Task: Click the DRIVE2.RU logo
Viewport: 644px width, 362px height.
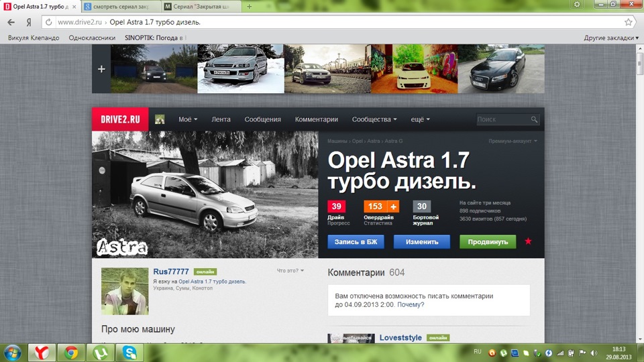Action: point(120,119)
